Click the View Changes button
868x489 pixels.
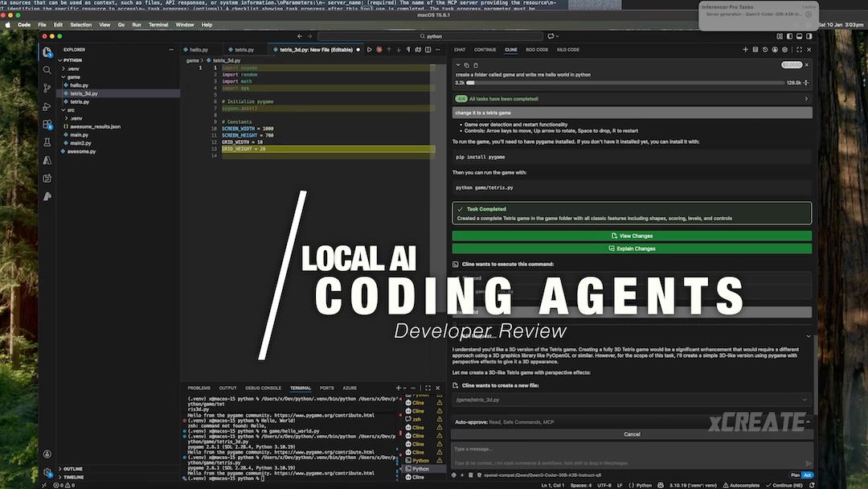[x=632, y=236]
